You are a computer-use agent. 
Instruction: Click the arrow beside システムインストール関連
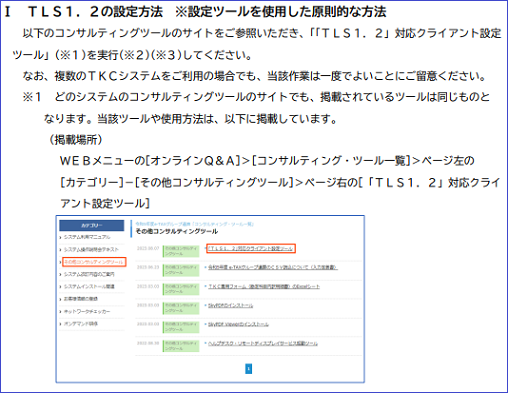pyautogui.click(x=61, y=287)
